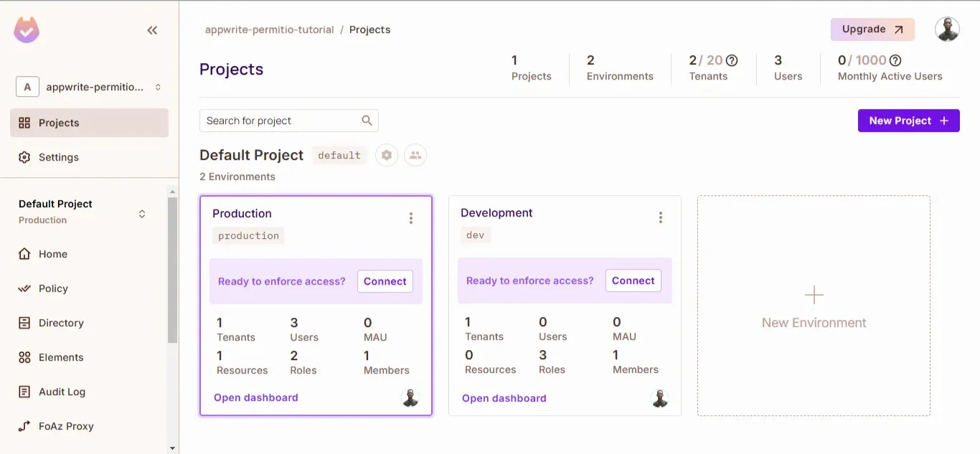Image resolution: width=980 pixels, height=454 pixels.
Task: Click the workspace letter A badge
Action: [27, 87]
